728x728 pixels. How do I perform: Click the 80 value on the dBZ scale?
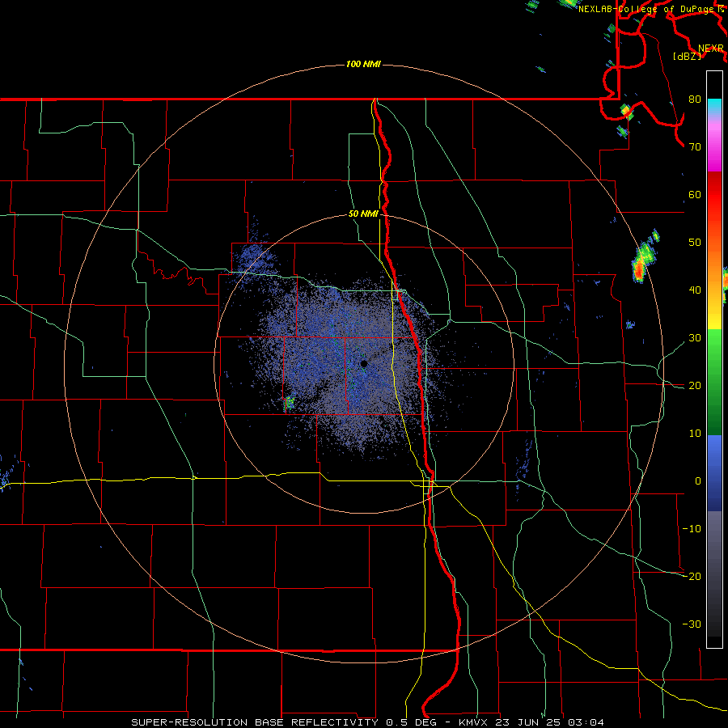click(695, 99)
